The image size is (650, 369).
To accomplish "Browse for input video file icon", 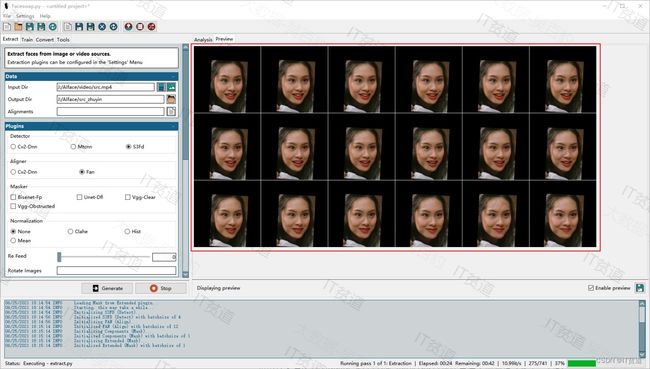I will click(161, 87).
